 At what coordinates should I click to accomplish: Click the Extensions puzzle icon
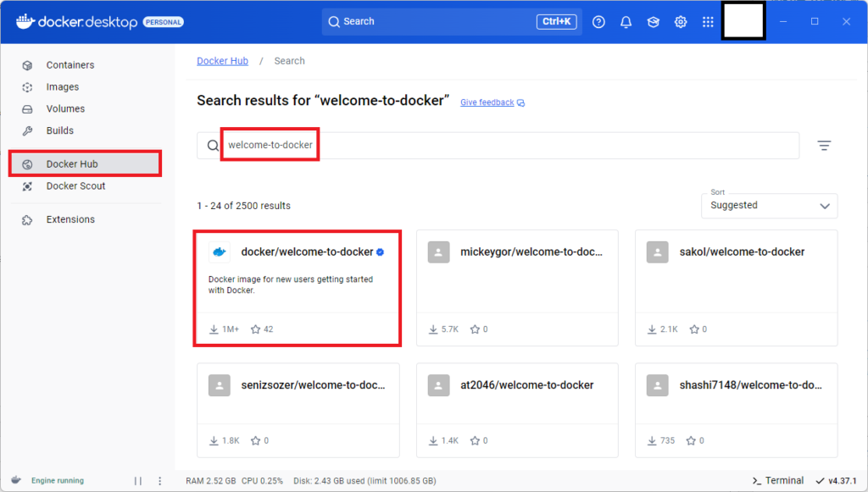[27, 220]
